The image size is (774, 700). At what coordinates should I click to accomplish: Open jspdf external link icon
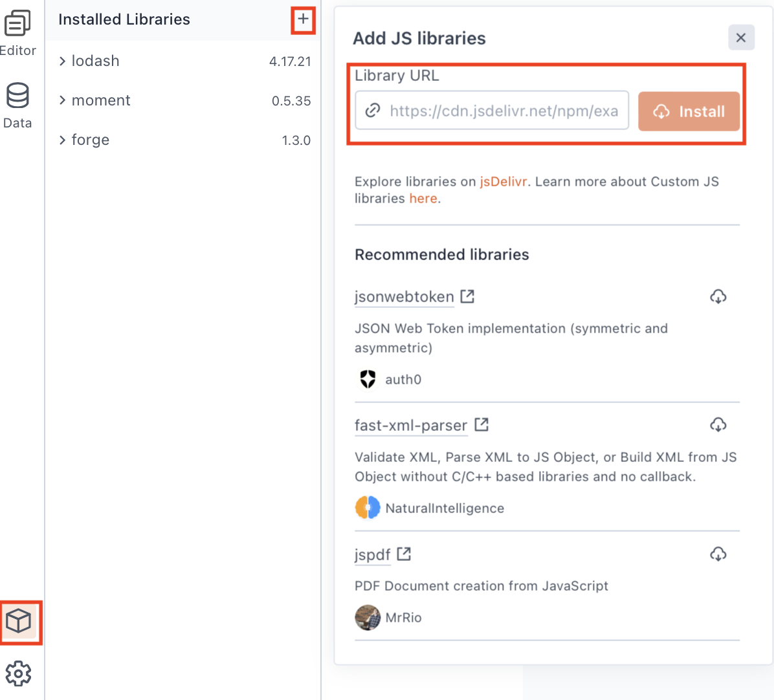[x=404, y=554]
